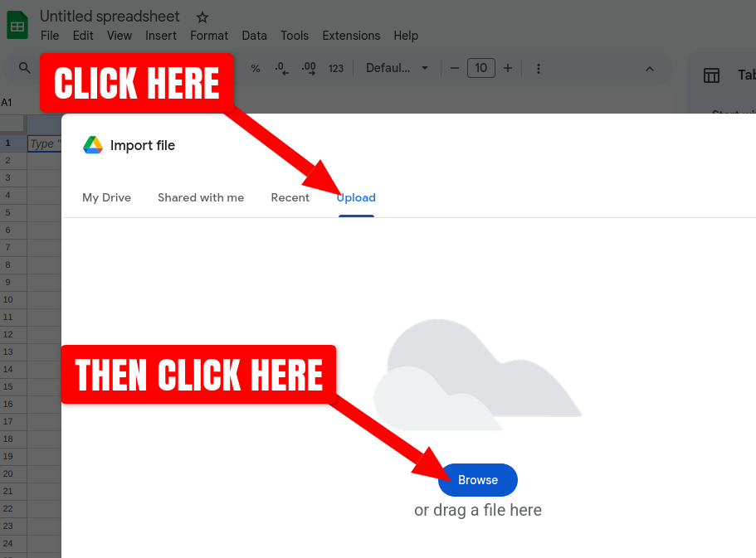The image size is (756, 558).
Task: Click the font size input field
Action: [480, 68]
